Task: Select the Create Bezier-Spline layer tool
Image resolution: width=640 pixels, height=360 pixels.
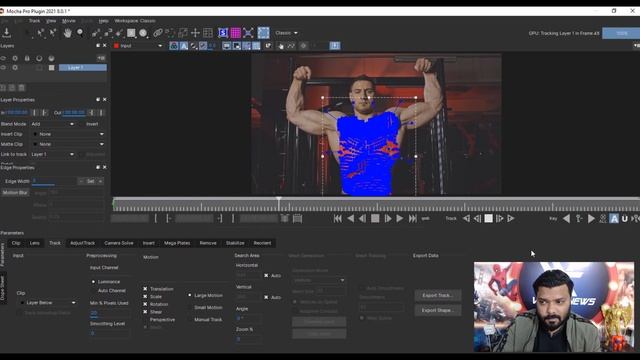Action: pyautogui.click(x=108, y=33)
